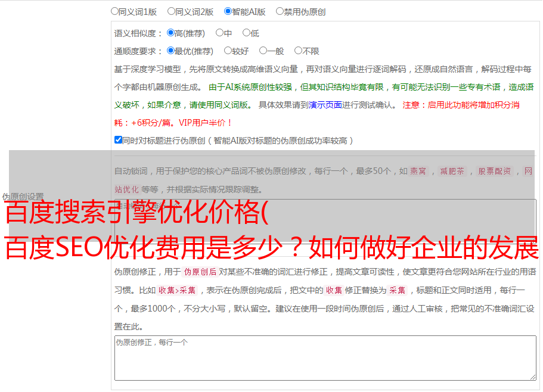The height and width of the screenshot is (392, 543).
Task: Click the red 注意：启用此功能将增加积分消 notice
Action: coord(461,105)
